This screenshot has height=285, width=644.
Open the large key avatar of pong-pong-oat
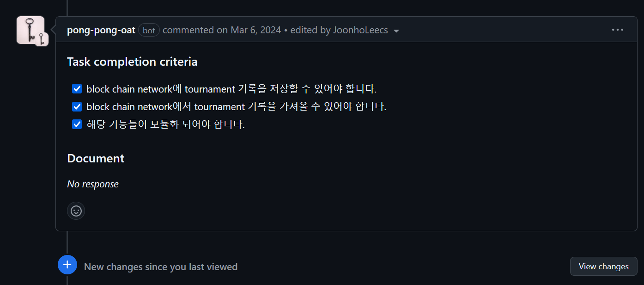[x=30, y=29]
